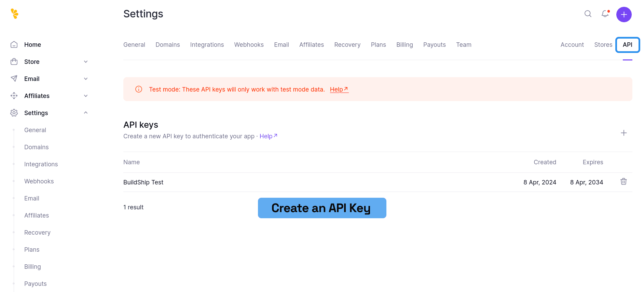This screenshot has height=292, width=644.
Task: Click the search magnifier icon
Action: click(588, 14)
